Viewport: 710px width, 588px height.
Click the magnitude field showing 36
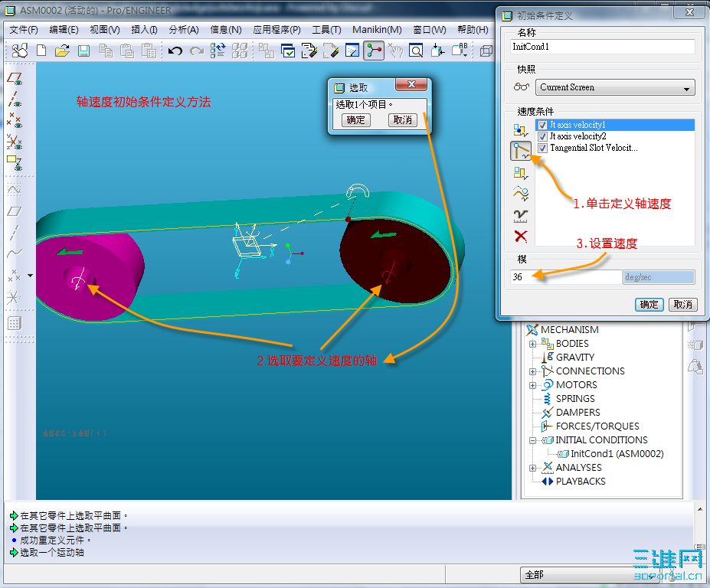[x=566, y=277]
